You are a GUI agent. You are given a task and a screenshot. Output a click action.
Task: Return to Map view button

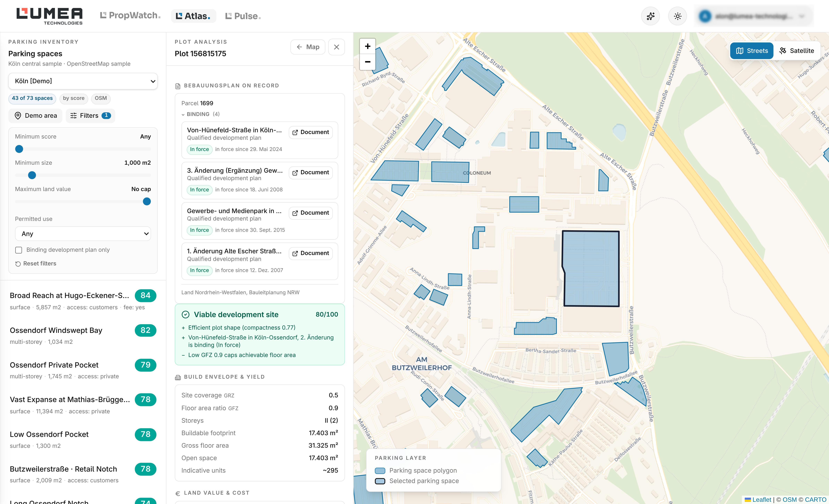pos(308,47)
